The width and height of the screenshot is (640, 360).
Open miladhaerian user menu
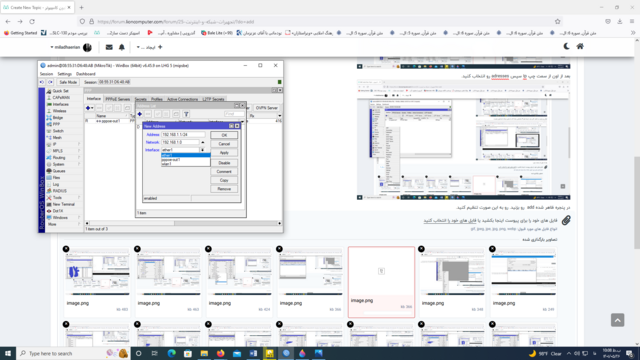coord(71,47)
